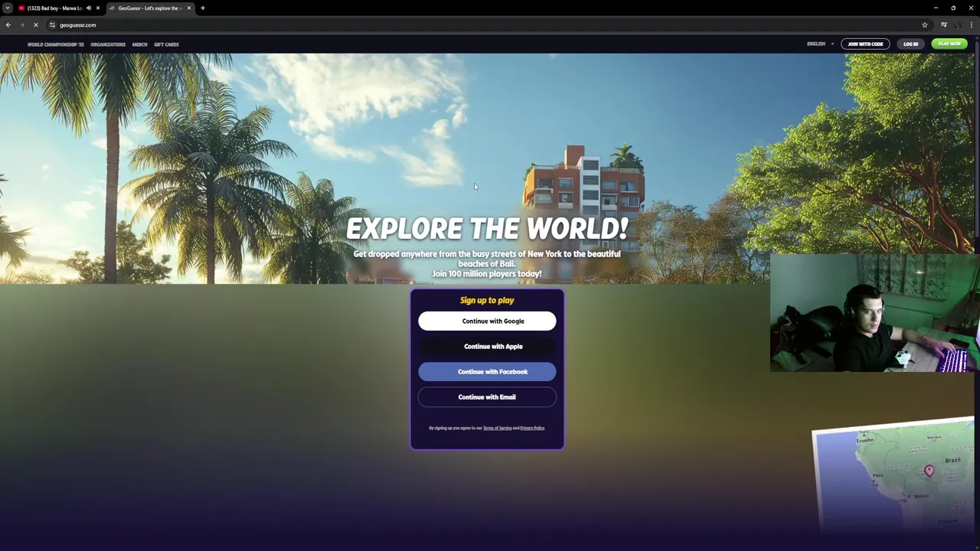Image resolution: width=980 pixels, height=551 pixels.
Task: Open Chrome three-dot menu
Action: pos(972,25)
